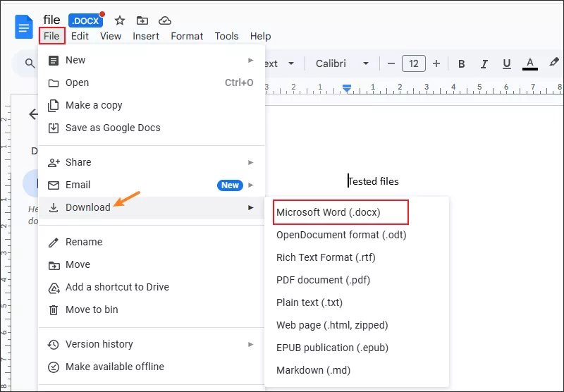Increase font size with plus button
The image size is (564, 392).
436,64
